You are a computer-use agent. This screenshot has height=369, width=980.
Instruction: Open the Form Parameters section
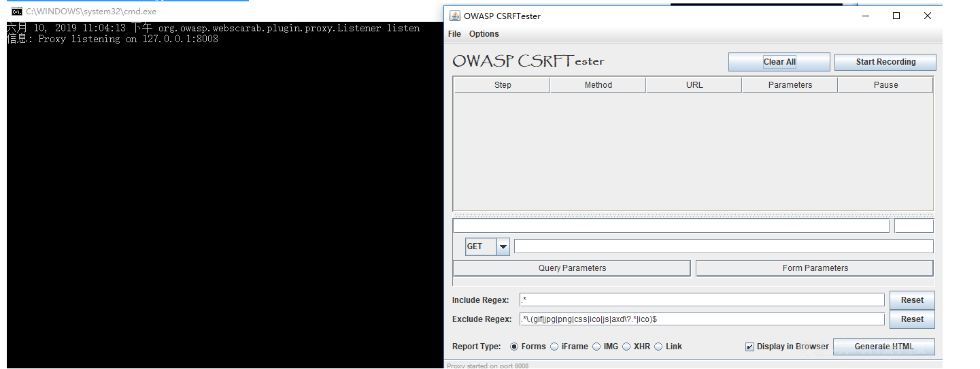(815, 268)
